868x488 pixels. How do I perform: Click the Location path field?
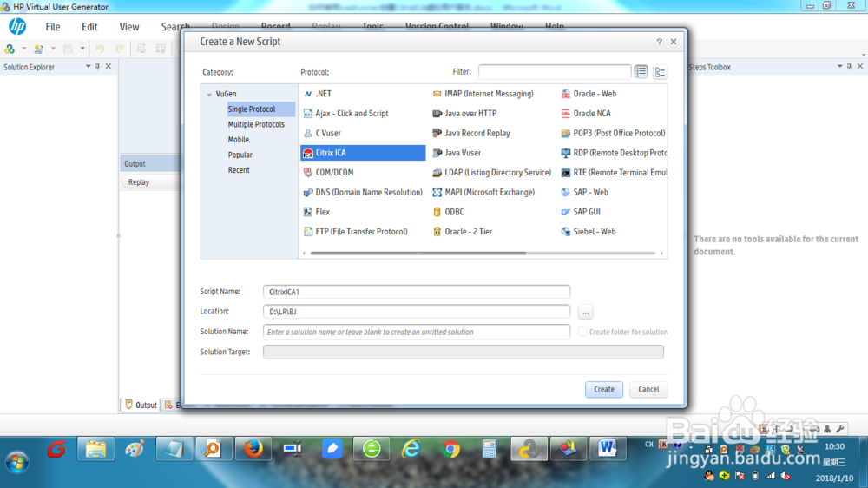tap(417, 312)
